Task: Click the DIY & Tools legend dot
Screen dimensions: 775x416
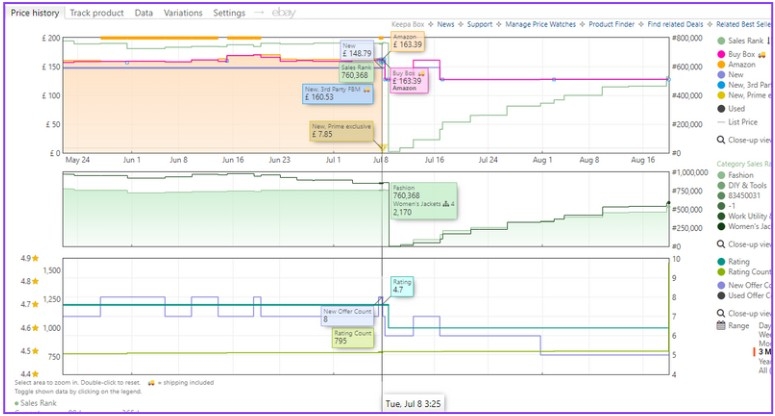Action: 722,186
